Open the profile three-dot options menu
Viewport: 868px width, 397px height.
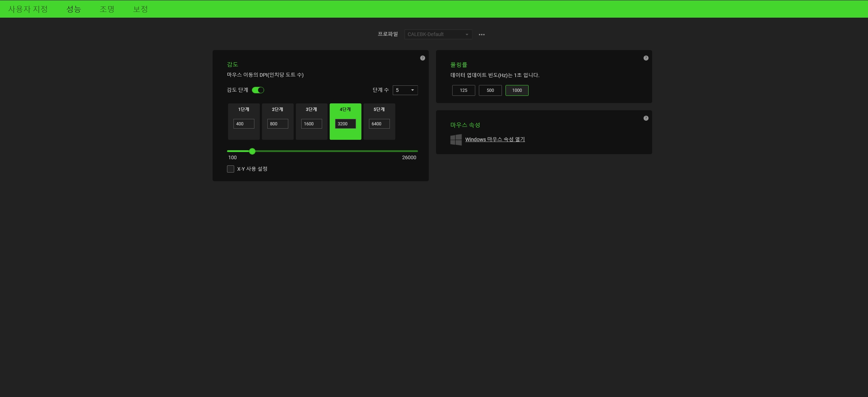[x=481, y=35]
